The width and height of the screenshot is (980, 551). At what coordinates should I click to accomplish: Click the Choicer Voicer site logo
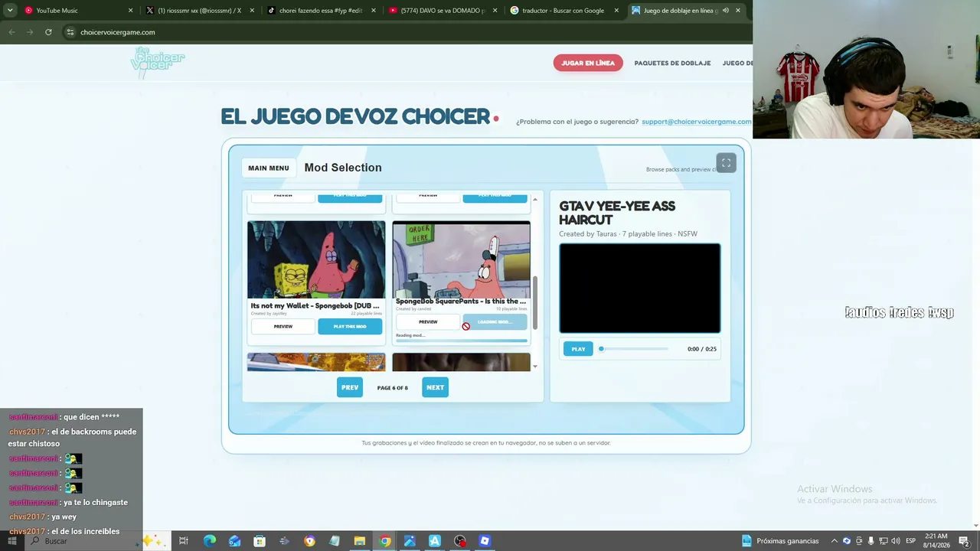(x=158, y=64)
